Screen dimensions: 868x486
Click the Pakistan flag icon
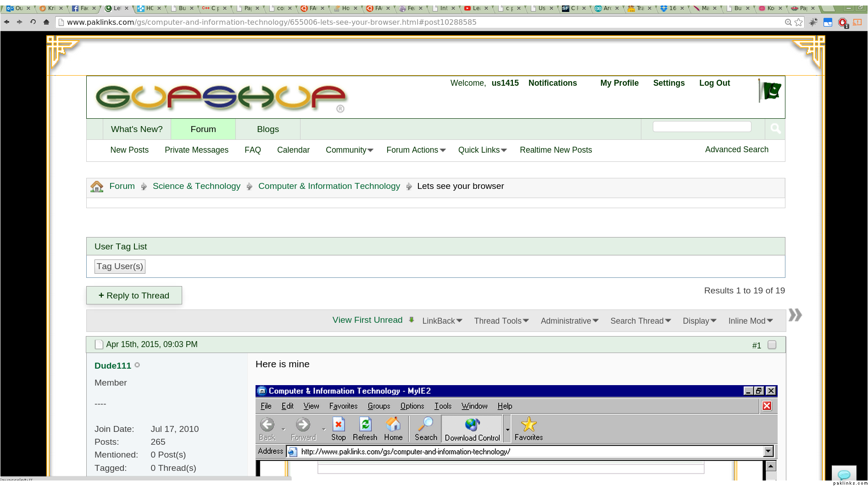pyautogui.click(x=771, y=91)
